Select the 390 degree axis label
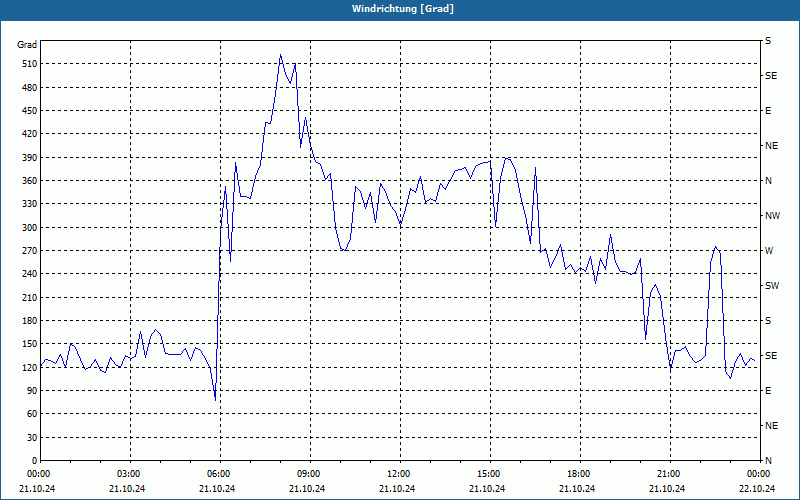This screenshot has width=800, height=500. [x=30, y=158]
